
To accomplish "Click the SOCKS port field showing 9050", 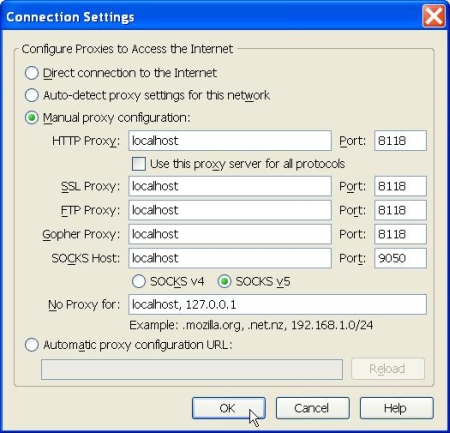I will click(x=400, y=258).
